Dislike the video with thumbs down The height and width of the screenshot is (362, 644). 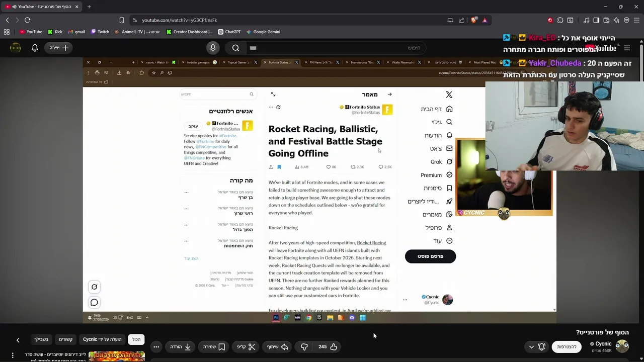click(x=304, y=347)
